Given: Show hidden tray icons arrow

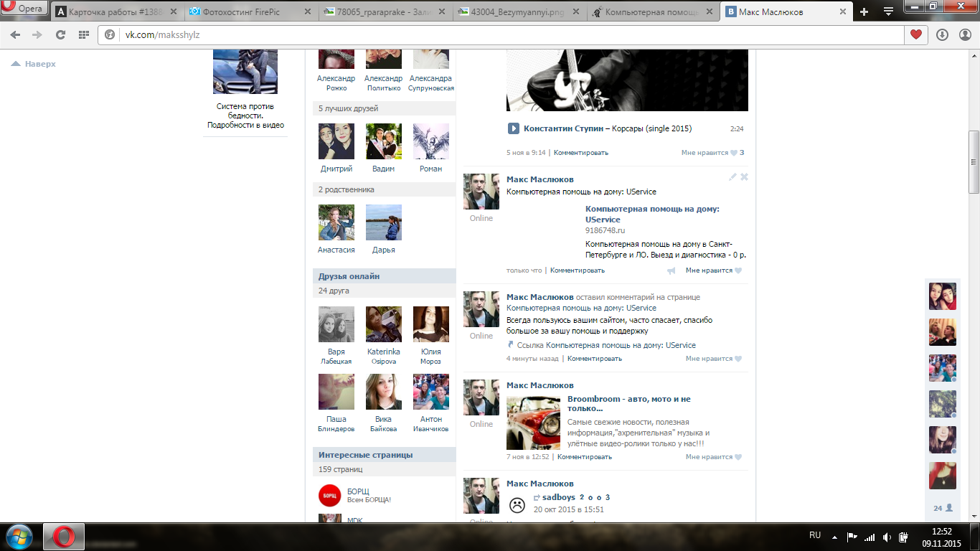Looking at the screenshot, I should click(834, 537).
